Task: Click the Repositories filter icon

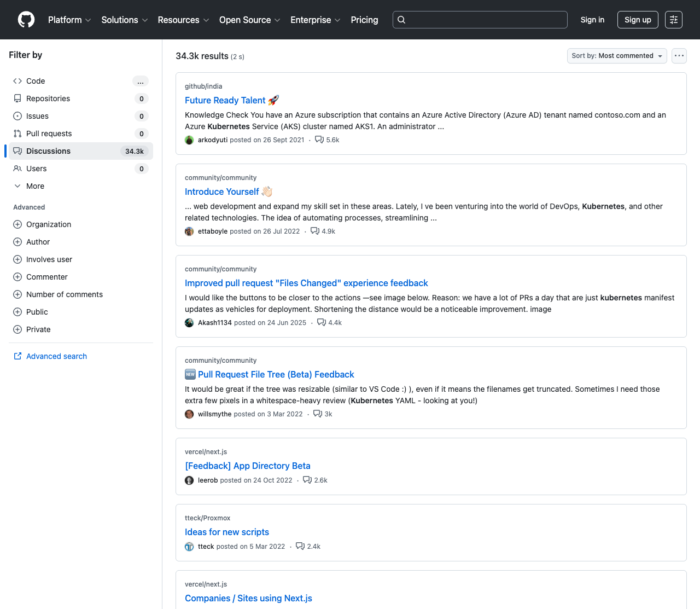Action: [x=17, y=98]
